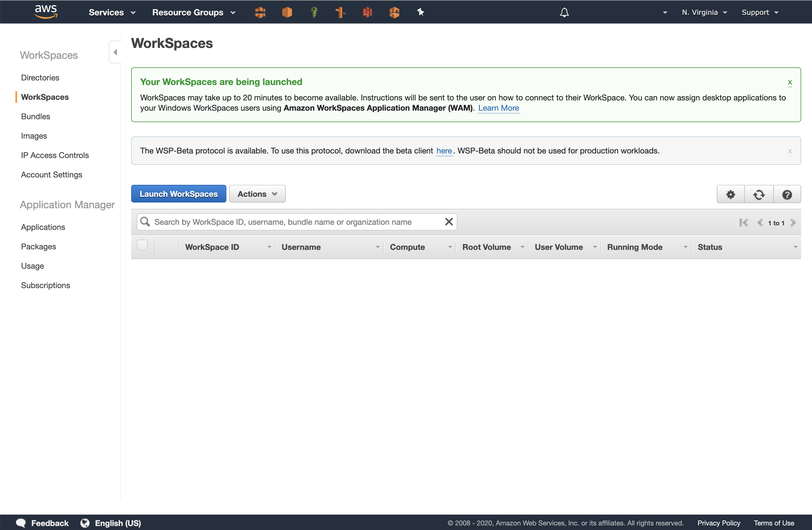
Task: Open the notifications bell icon
Action: [x=564, y=13]
